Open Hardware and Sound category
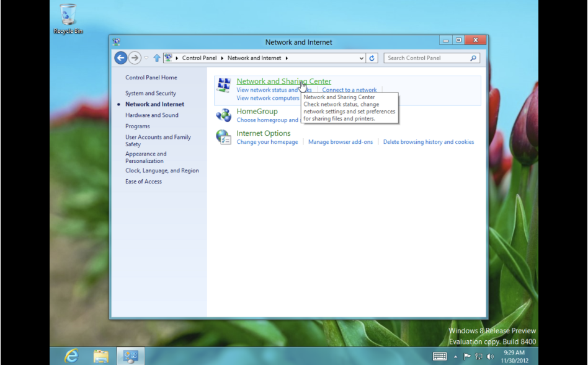The image size is (588, 365). (151, 115)
